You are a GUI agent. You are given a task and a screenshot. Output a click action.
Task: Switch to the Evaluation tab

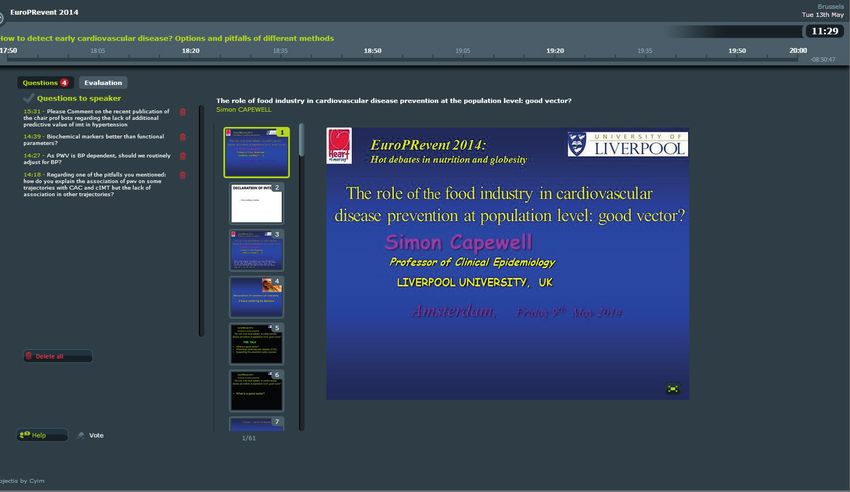click(103, 82)
